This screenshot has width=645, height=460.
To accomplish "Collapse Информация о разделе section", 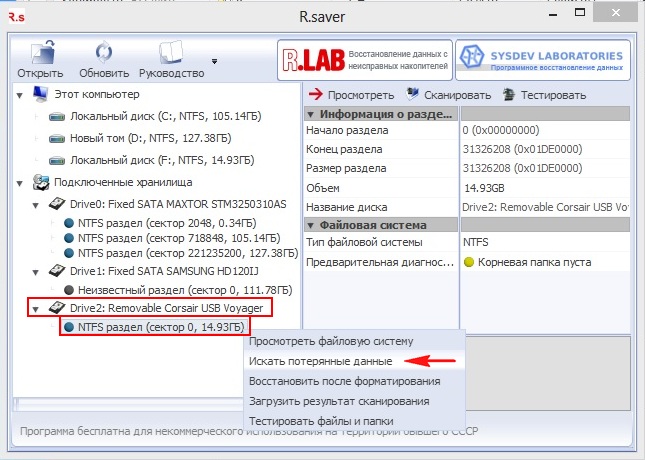I will coord(311,113).
